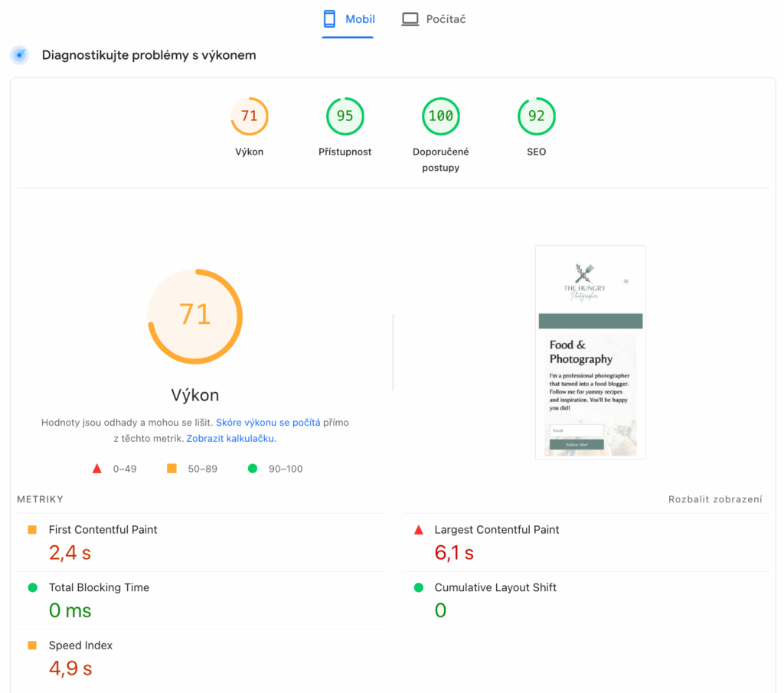
Task: Open the Skóre výkonu se počítá link
Action: (268, 423)
